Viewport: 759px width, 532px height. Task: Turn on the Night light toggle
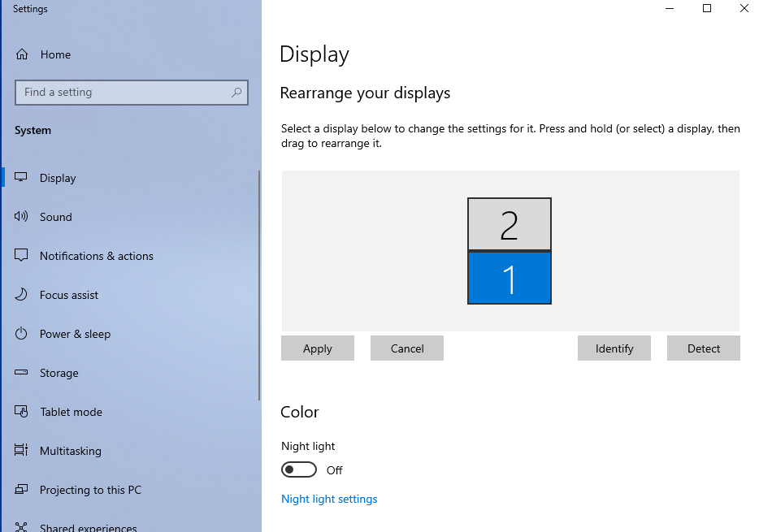298,470
